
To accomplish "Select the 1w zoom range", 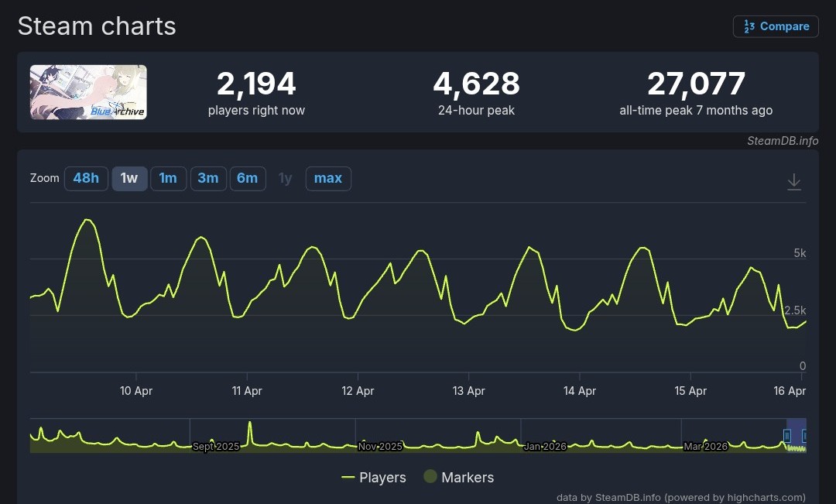I will [x=129, y=178].
